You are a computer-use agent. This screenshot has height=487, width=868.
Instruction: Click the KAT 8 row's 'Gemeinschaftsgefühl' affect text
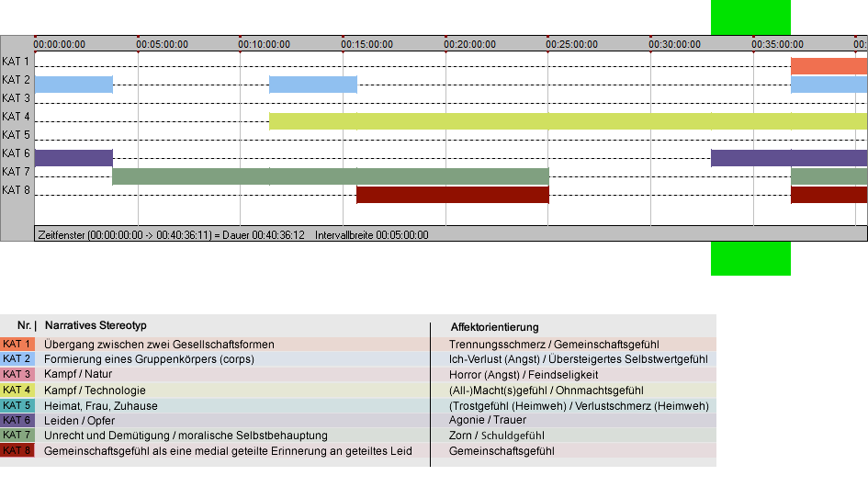[502, 451]
